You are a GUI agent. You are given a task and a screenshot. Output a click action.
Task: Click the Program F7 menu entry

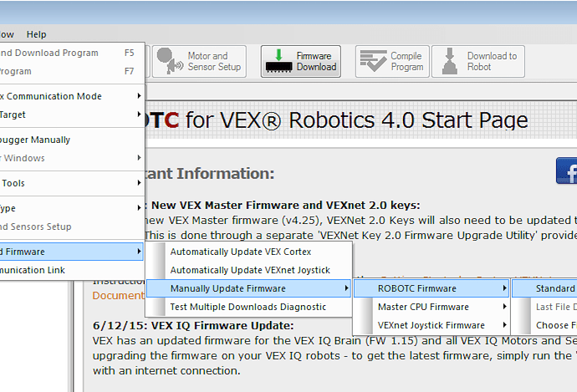point(71,71)
